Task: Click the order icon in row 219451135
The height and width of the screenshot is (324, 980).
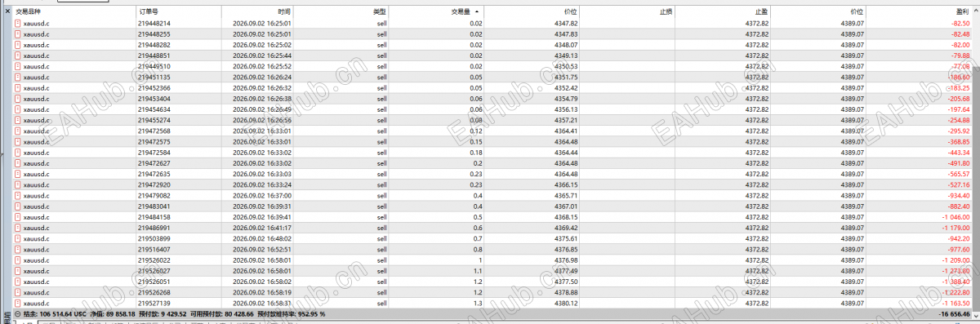Action: point(18,78)
